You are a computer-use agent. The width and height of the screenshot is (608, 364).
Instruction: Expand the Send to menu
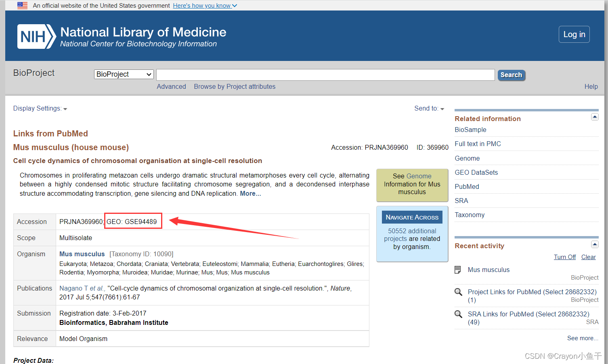[x=429, y=109]
